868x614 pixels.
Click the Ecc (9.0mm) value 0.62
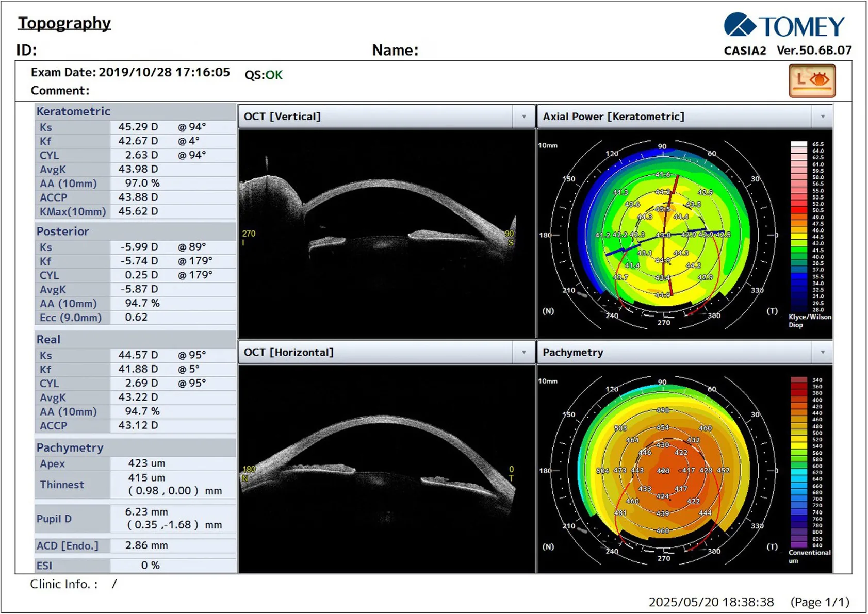tap(137, 318)
